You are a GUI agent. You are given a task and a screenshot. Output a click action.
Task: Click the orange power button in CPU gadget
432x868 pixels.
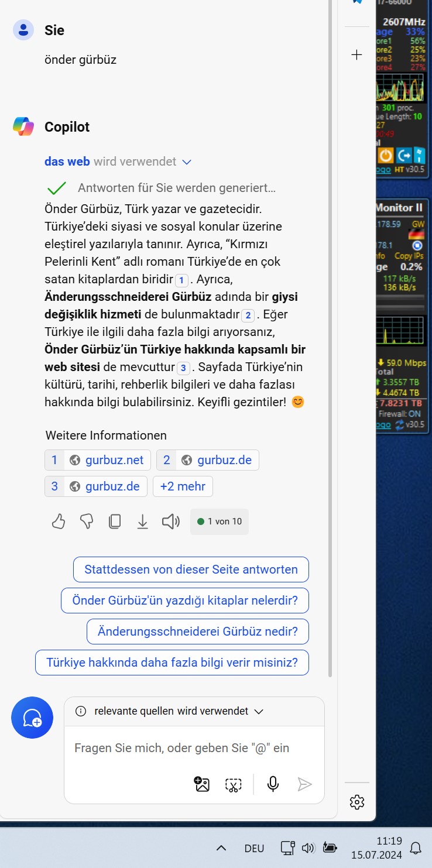pos(385,155)
